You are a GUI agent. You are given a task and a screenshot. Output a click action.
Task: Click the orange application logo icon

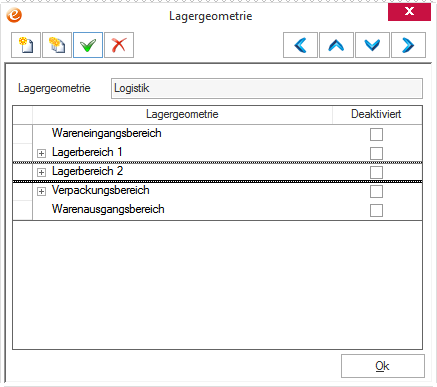click(14, 15)
